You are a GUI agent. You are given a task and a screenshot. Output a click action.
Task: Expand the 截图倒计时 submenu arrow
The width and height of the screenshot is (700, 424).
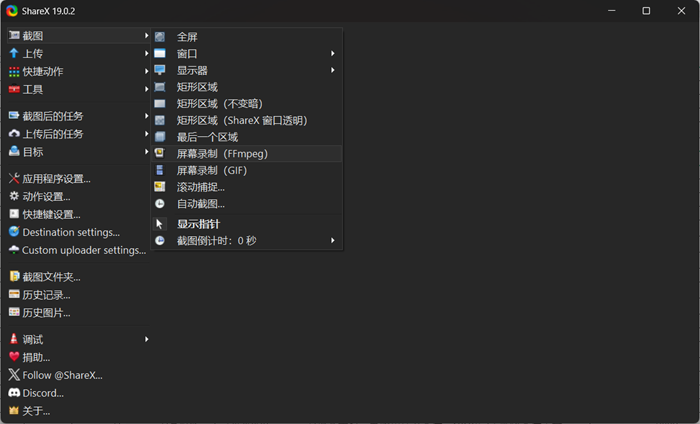pos(333,241)
